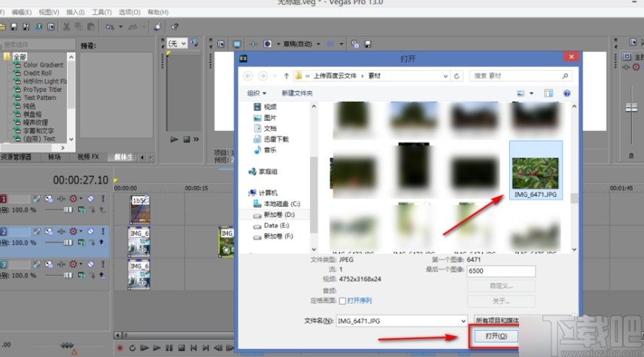This screenshot has width=644, height=357.
Task: Toggle Mute on track 3
Action: [91, 264]
